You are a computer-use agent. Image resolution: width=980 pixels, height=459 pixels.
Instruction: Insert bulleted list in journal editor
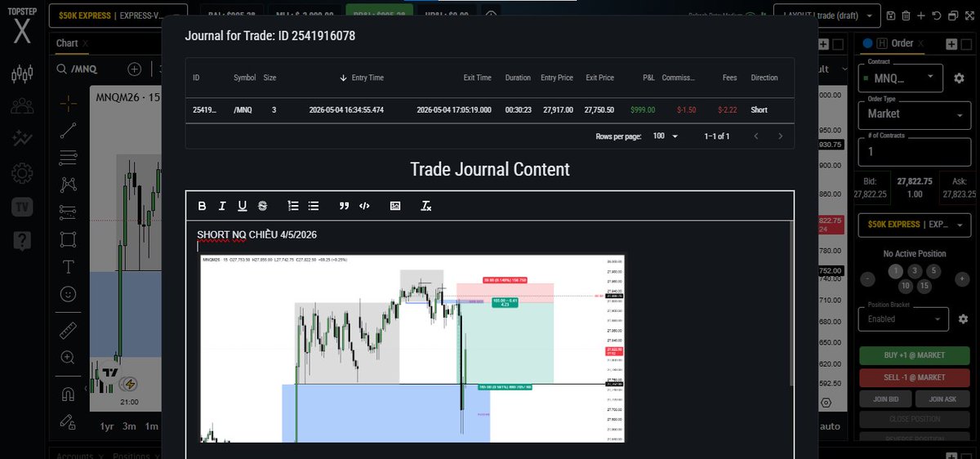coord(314,206)
